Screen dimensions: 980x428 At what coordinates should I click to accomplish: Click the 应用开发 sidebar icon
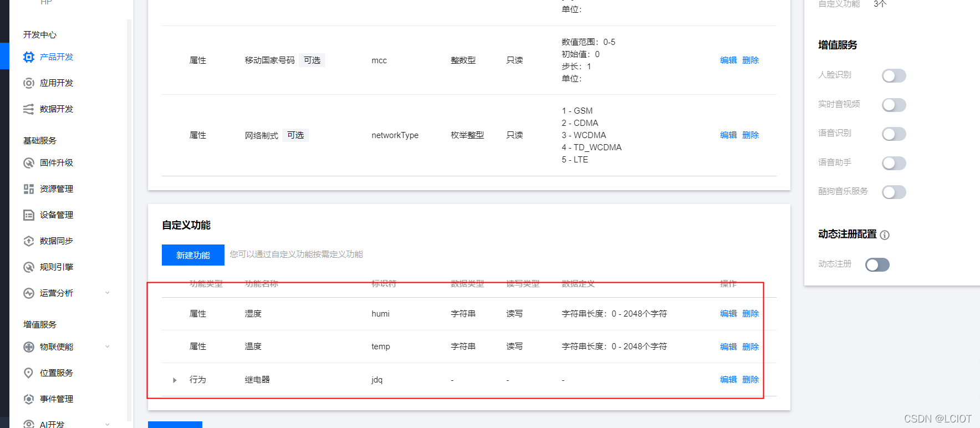click(29, 83)
